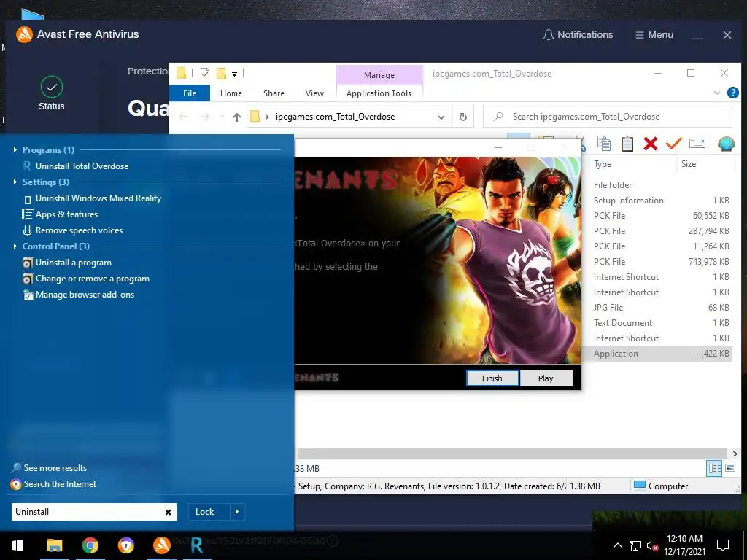Open Avast Secure Browser from the taskbar
The height and width of the screenshot is (560, 747).
click(125, 545)
